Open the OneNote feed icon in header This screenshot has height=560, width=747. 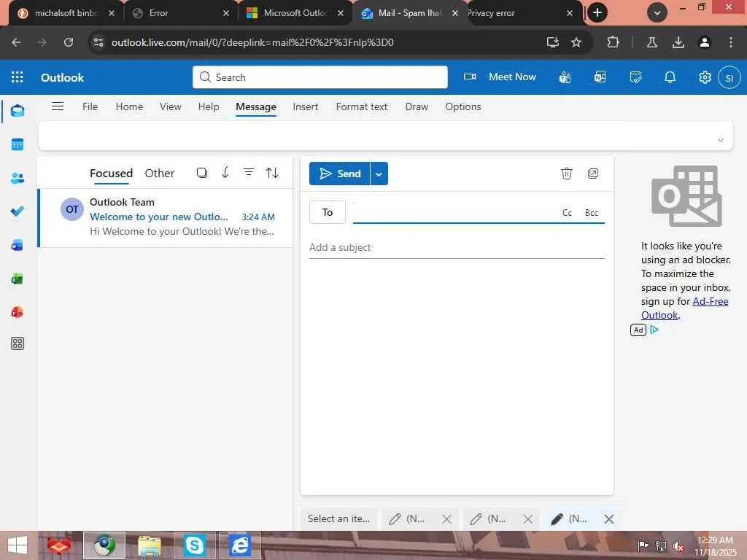600,77
